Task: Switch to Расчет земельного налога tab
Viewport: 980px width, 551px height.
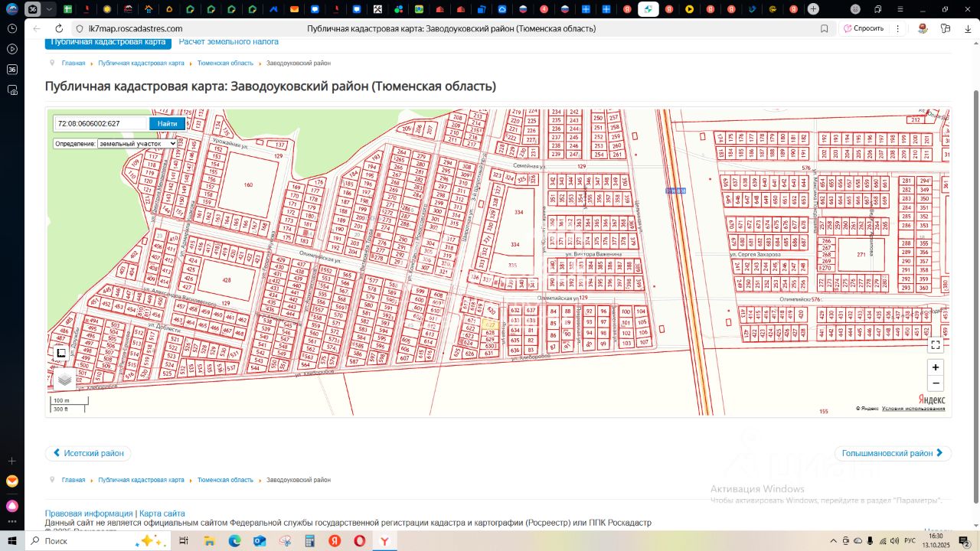Action: [x=229, y=42]
